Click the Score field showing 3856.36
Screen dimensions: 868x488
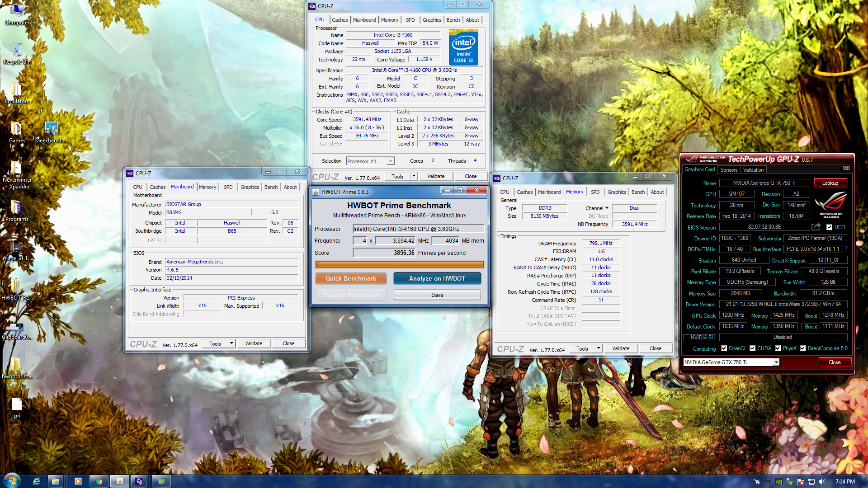[x=384, y=253]
